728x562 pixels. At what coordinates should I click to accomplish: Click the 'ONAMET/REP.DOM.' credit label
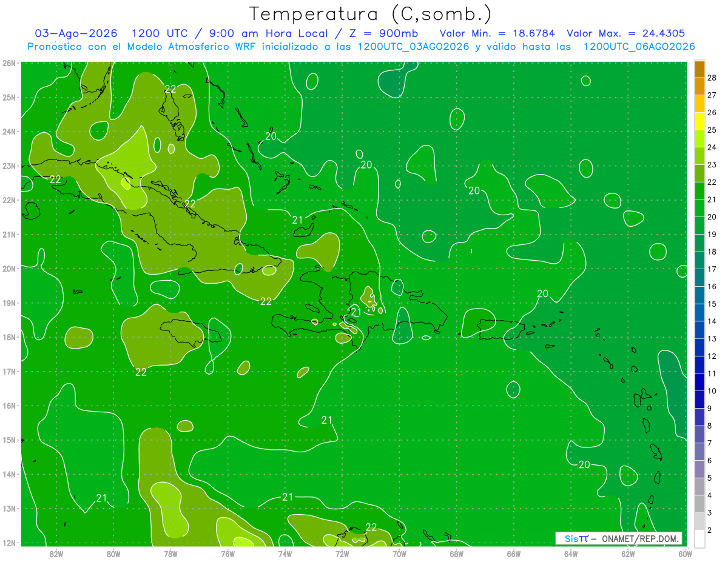coord(641,538)
